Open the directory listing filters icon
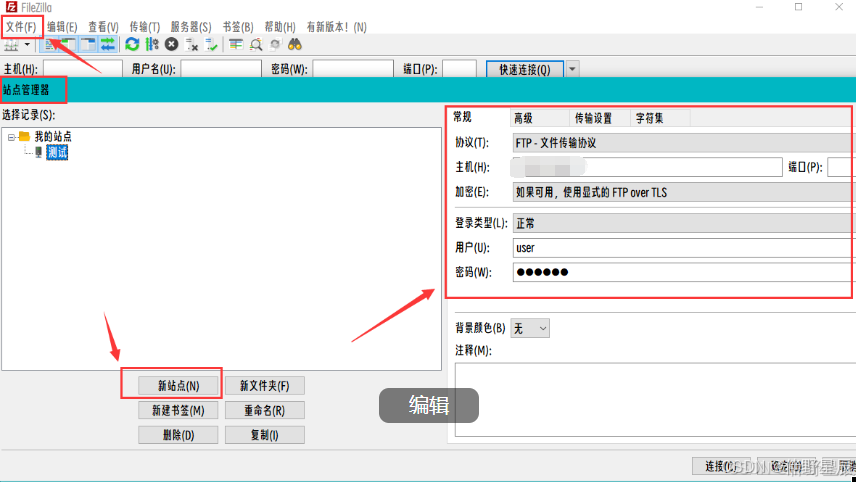Viewport: 856px width, 482px height. 236,45
